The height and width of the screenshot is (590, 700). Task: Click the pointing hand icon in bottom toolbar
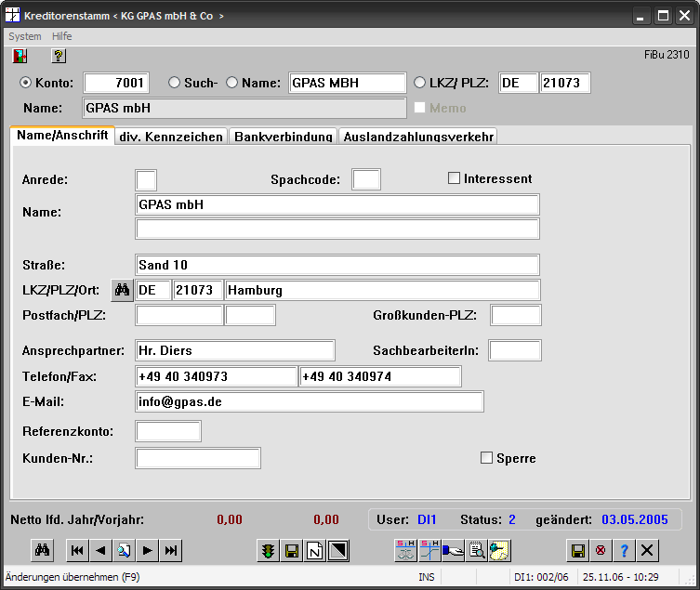pyautogui.click(x=453, y=551)
